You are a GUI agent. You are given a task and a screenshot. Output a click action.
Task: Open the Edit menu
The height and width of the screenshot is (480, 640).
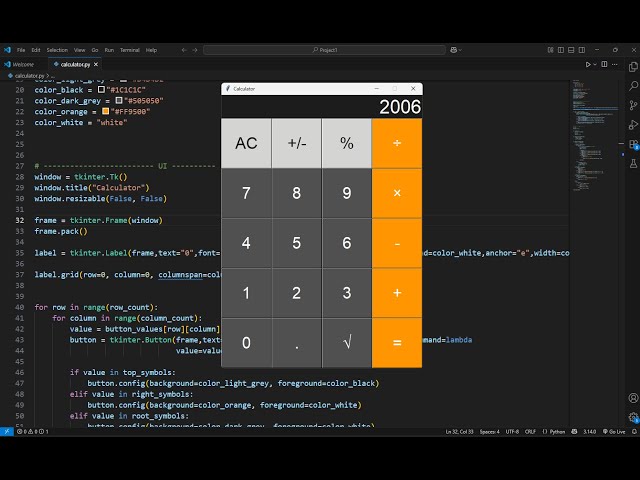[x=36, y=50]
